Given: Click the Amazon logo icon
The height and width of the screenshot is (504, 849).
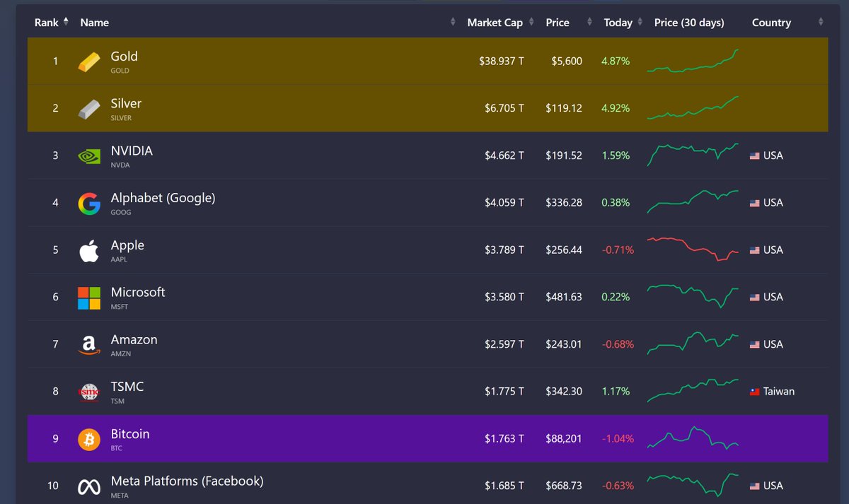Looking at the screenshot, I should (89, 345).
